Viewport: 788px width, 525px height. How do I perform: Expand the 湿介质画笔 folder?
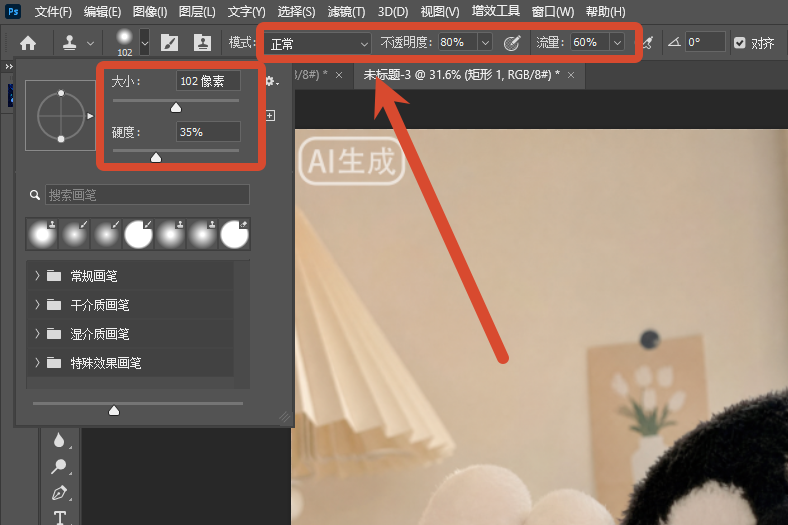[x=37, y=334]
